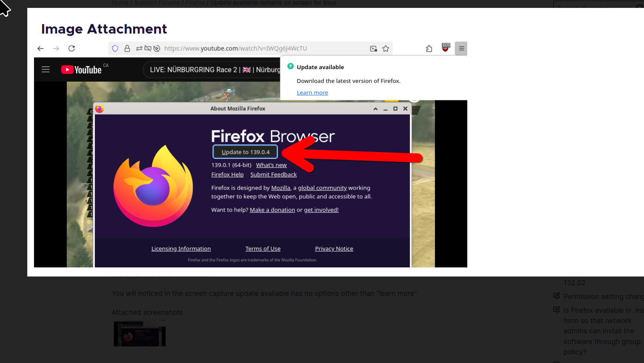Click the extensions puzzle icon
644x363 pixels.
429,49
